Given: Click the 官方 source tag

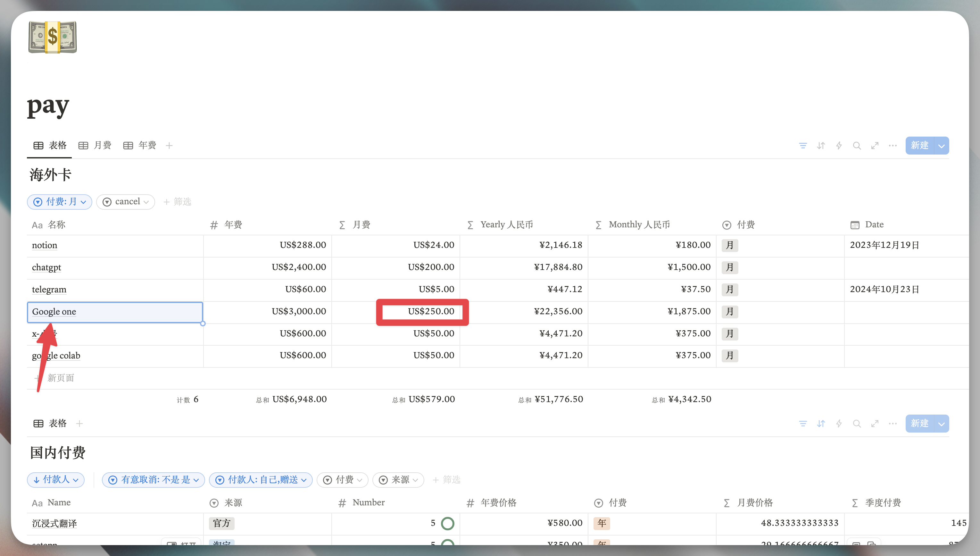Looking at the screenshot, I should pyautogui.click(x=222, y=524).
